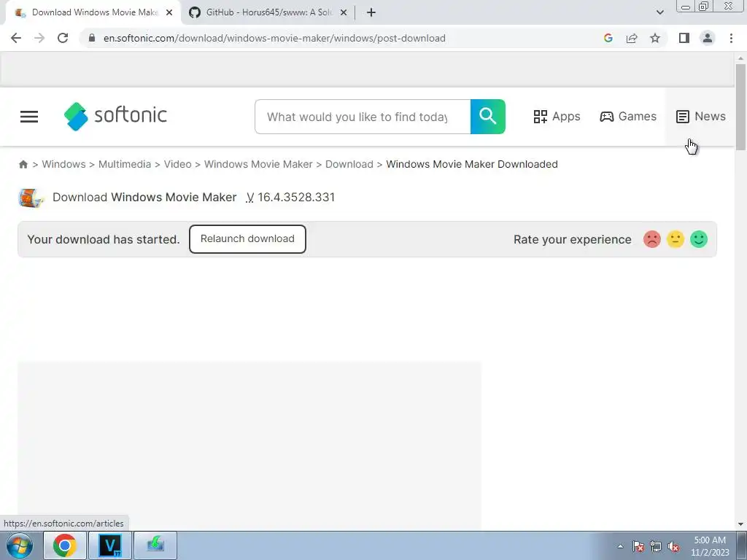Screen dimensions: 747x560
Task: Click the Action Center flag icon
Action: click(x=638, y=546)
